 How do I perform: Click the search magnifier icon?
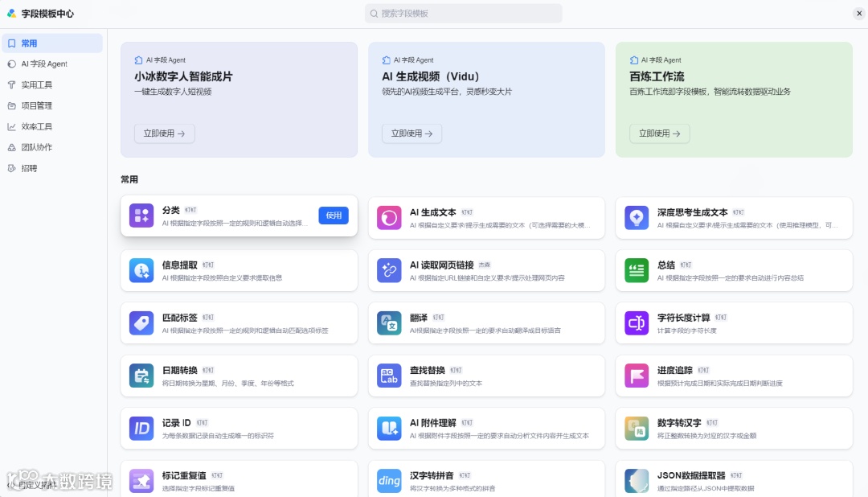(x=375, y=14)
